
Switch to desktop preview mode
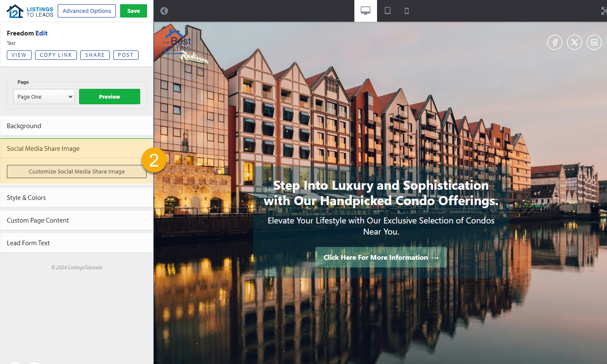tap(365, 11)
